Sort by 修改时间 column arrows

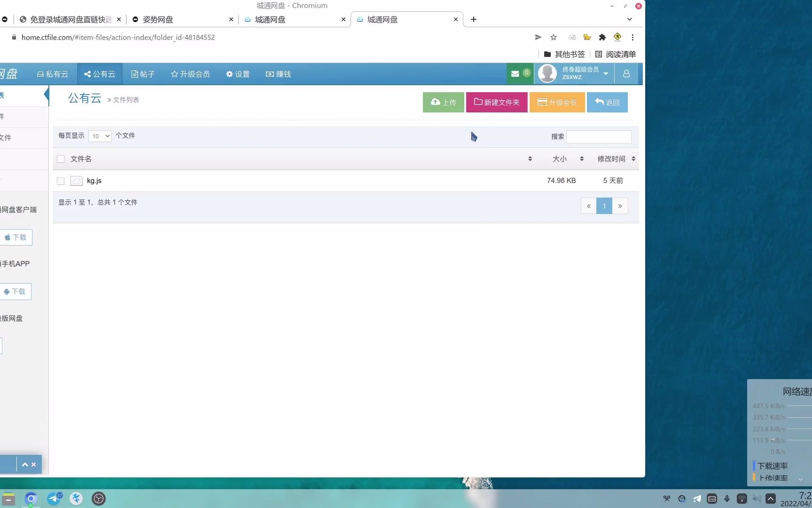tap(633, 159)
